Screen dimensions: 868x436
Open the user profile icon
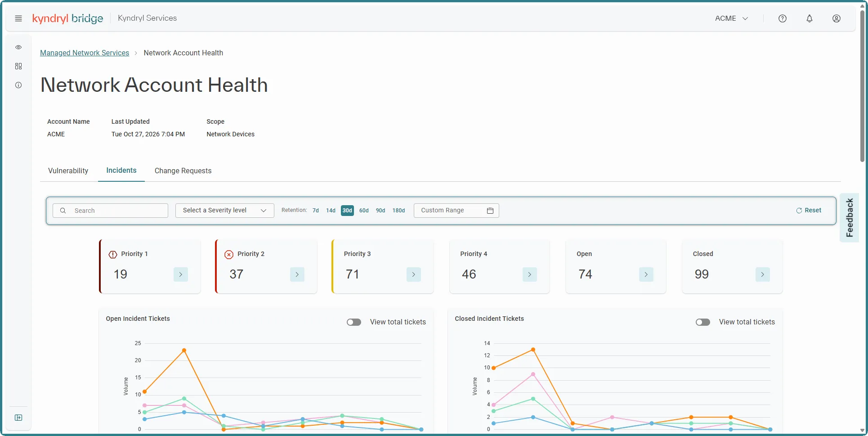837,18
